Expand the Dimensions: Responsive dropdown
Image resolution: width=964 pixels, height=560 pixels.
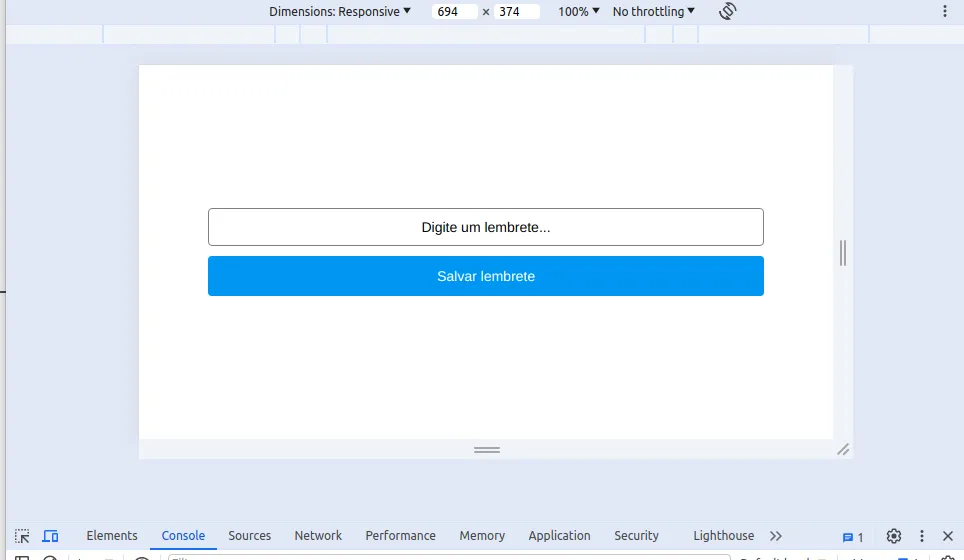339,11
